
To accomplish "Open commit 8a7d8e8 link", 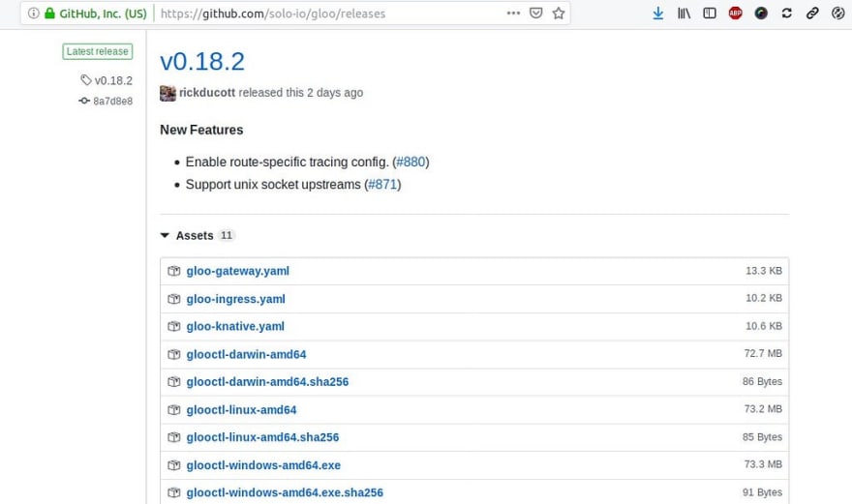I will [x=113, y=101].
